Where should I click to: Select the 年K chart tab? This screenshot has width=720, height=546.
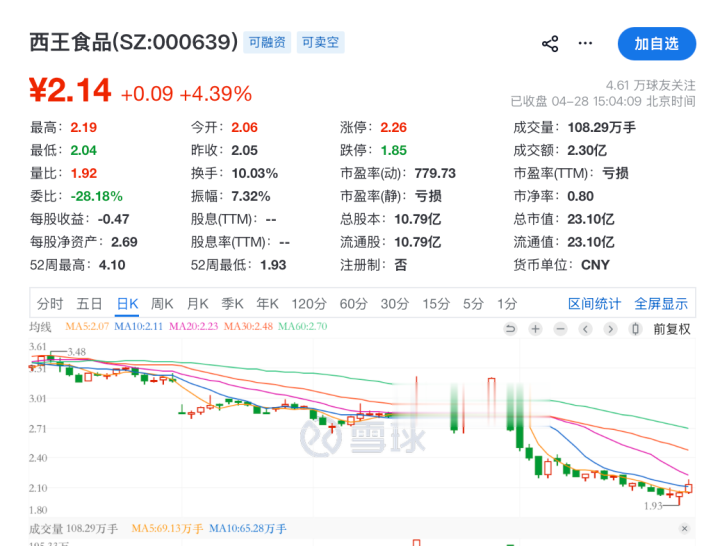coord(267,304)
